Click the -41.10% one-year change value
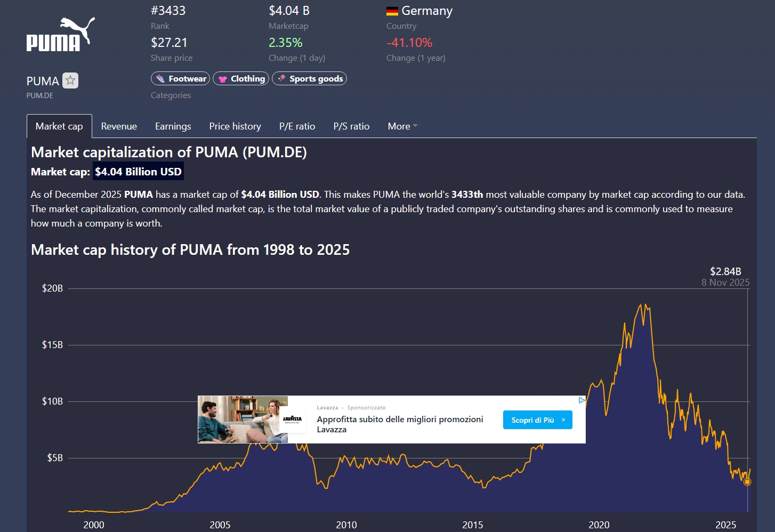775x532 pixels. click(x=409, y=43)
